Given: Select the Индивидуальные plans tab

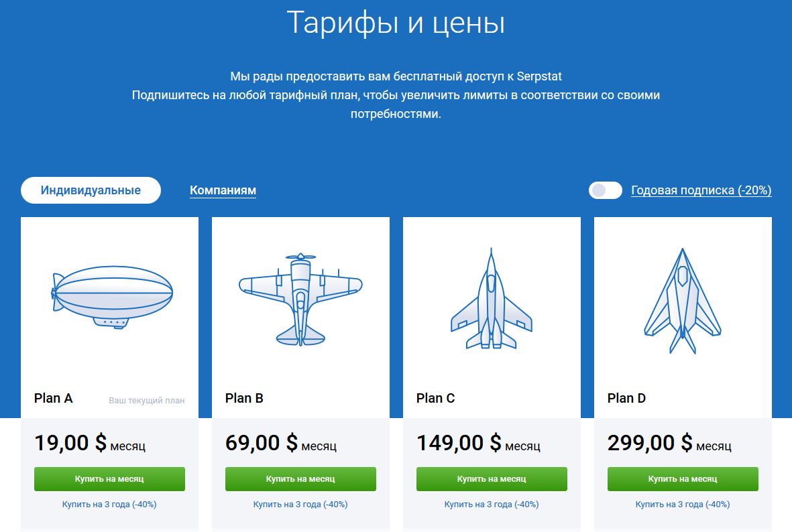Looking at the screenshot, I should 91,190.
